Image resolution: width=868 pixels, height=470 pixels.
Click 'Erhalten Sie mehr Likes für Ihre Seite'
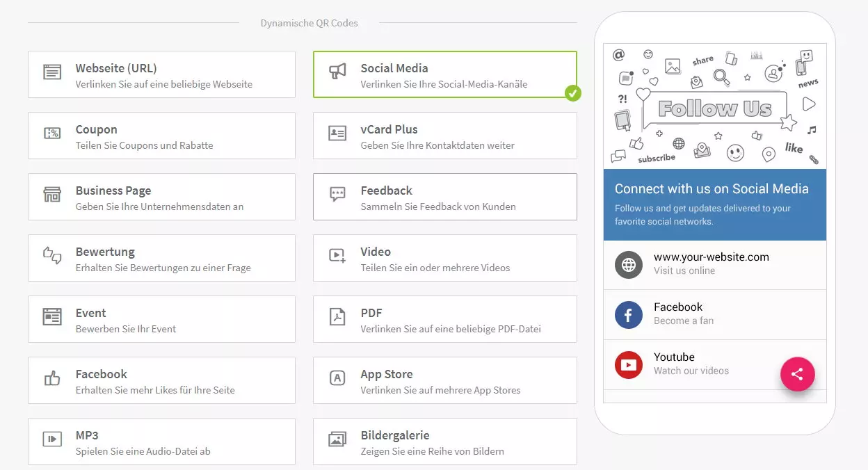coord(155,390)
